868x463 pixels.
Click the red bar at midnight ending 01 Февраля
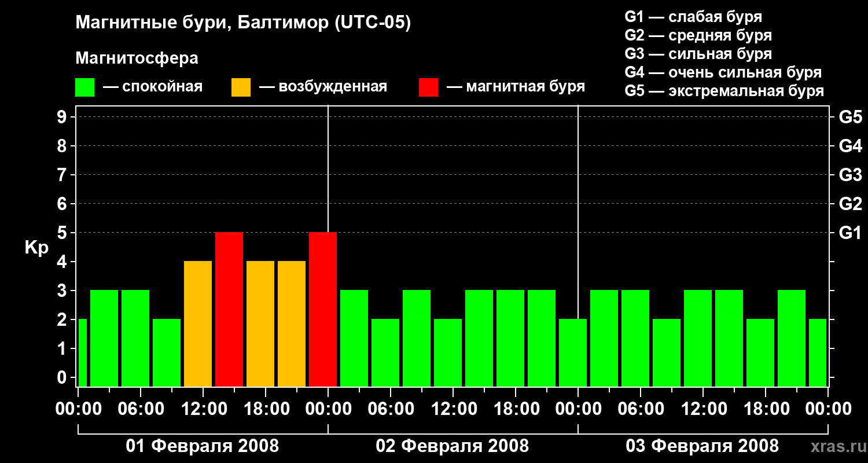coord(323,309)
